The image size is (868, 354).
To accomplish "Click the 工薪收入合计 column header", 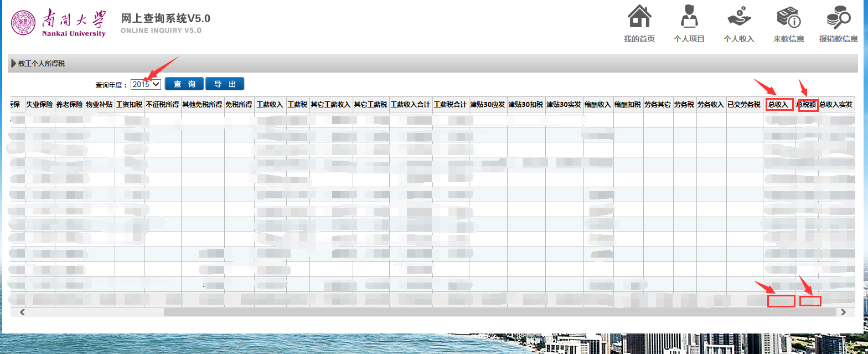I will (x=410, y=104).
